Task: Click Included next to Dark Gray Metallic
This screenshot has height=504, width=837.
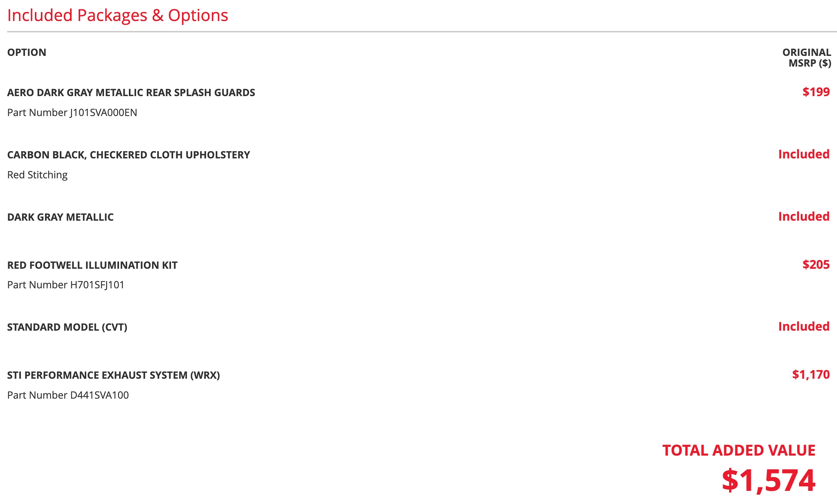Action: (804, 216)
